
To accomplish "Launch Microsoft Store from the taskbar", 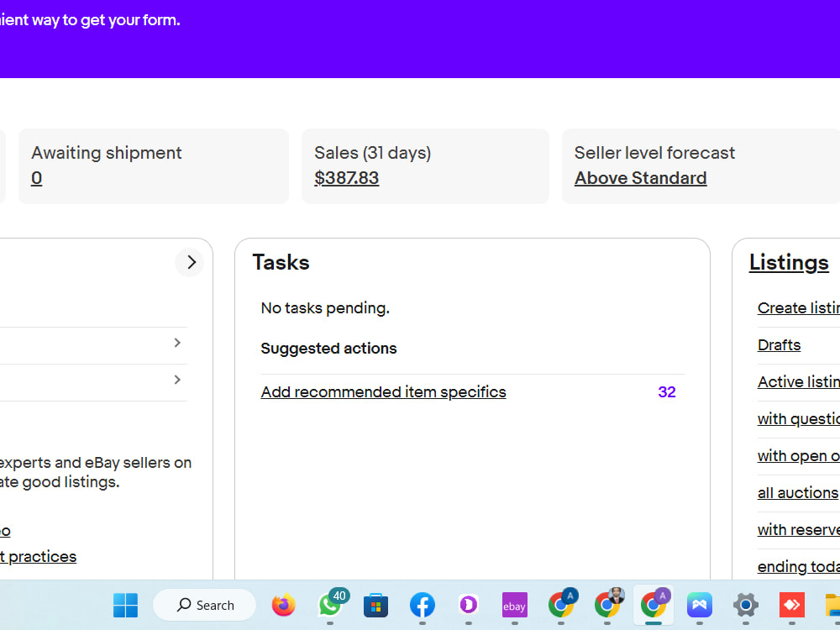I will tap(375, 606).
